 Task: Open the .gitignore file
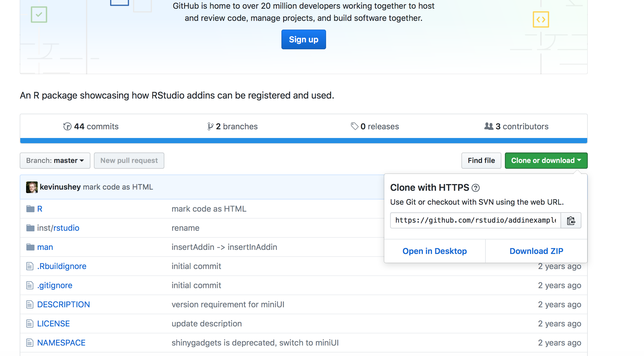click(x=55, y=285)
